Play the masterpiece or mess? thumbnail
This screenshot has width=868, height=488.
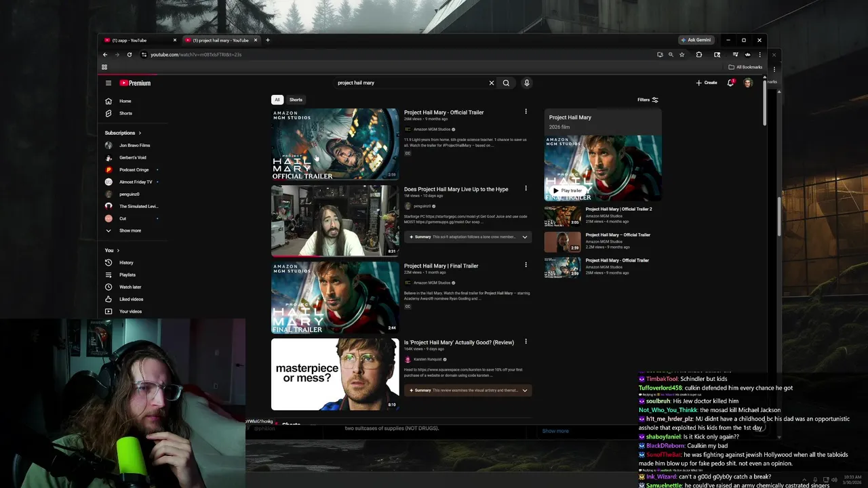(x=335, y=374)
